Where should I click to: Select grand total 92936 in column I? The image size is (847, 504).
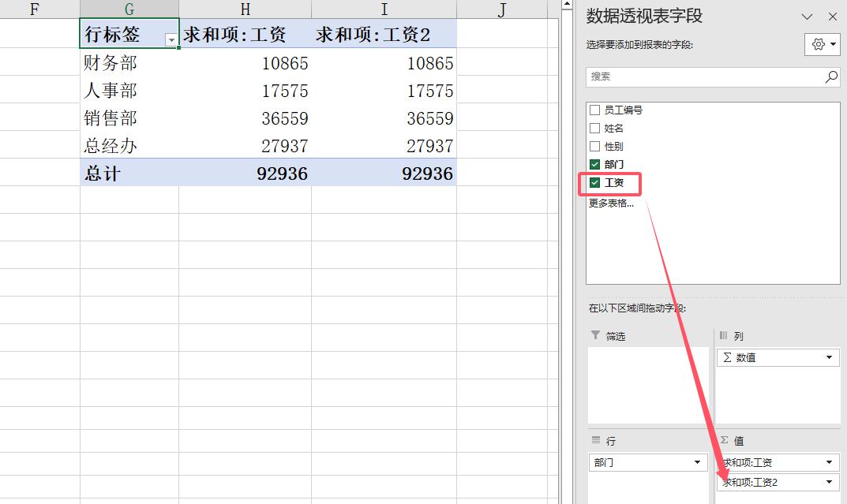click(384, 173)
